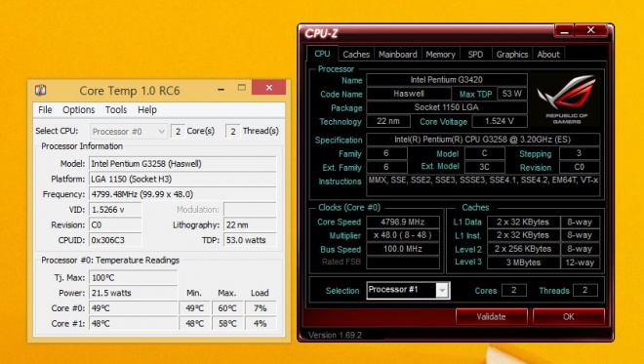Image resolution: width=644 pixels, height=364 pixels.
Task: Click the Power value 21.5 watts
Action: (x=133, y=293)
